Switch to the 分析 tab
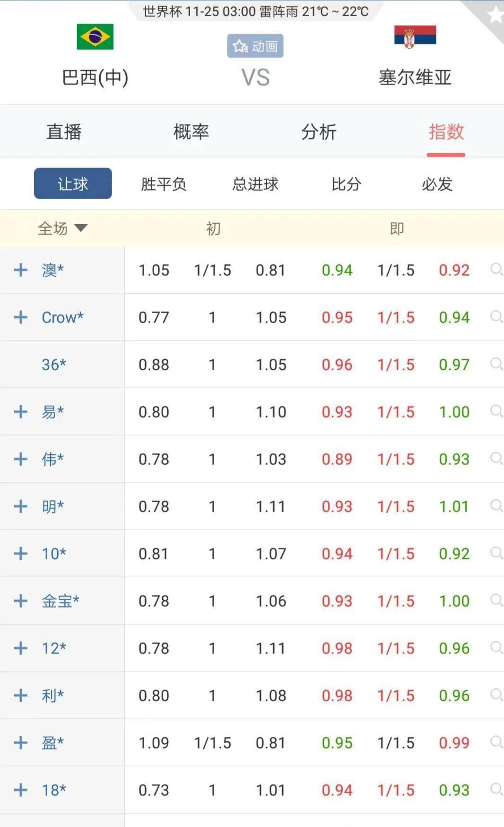 [x=319, y=132]
